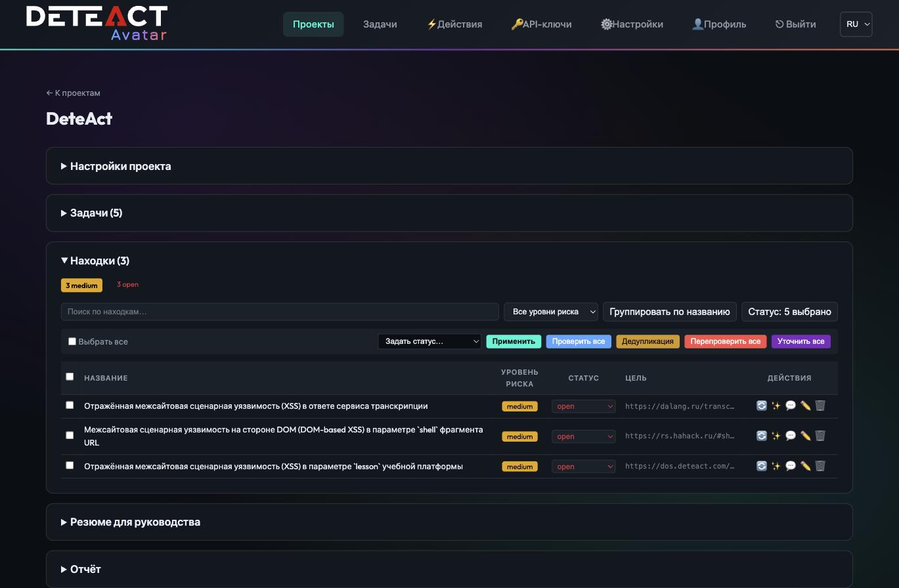Click 'Группировать по названию' button
Viewport: 899px width, 588px height.
(x=670, y=312)
